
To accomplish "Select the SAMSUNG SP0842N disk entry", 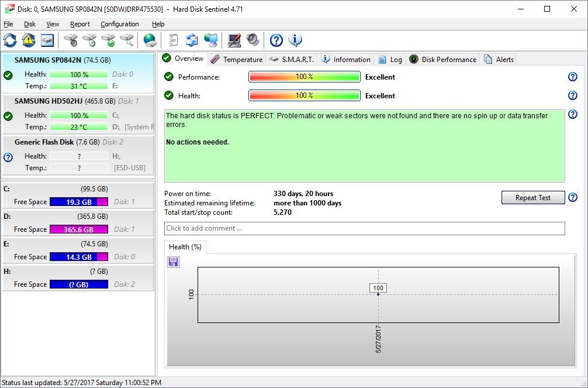I will [x=78, y=73].
